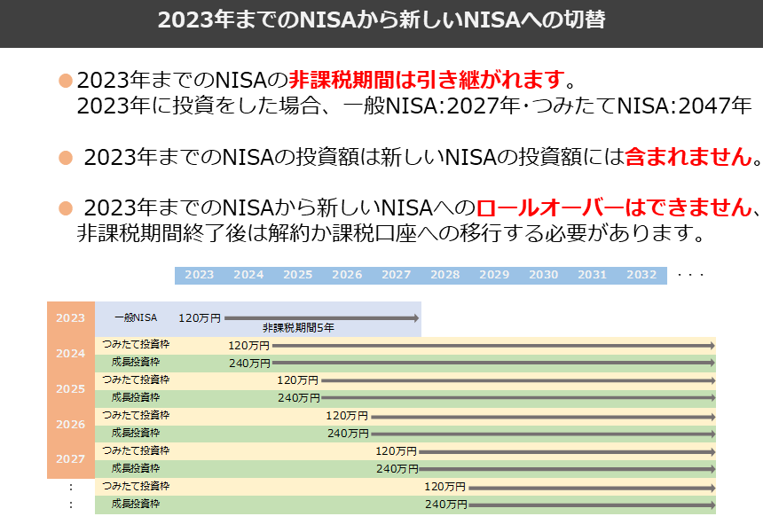Select the orange 2025 row label

70,388
